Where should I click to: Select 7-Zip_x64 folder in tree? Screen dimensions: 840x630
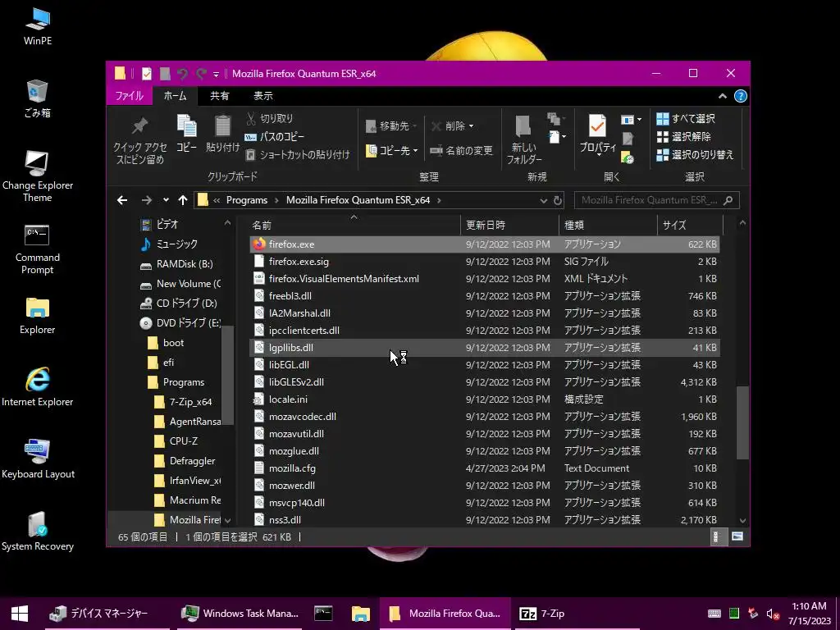pyautogui.click(x=183, y=402)
